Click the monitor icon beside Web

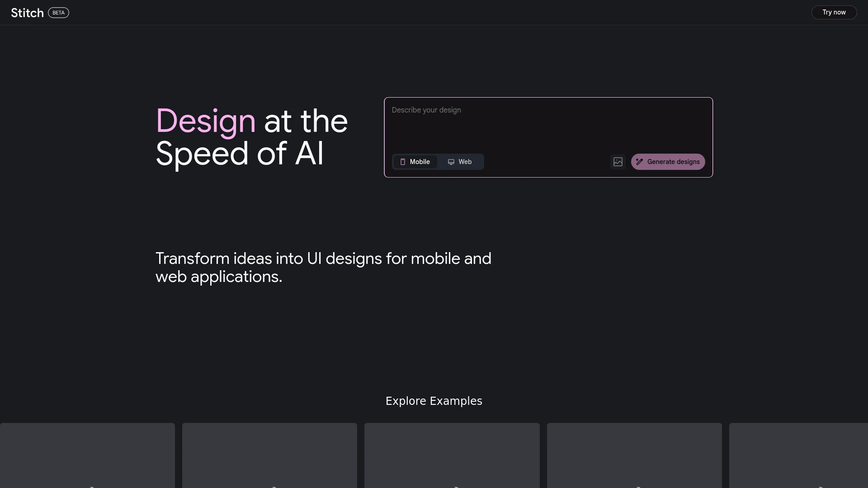(451, 162)
